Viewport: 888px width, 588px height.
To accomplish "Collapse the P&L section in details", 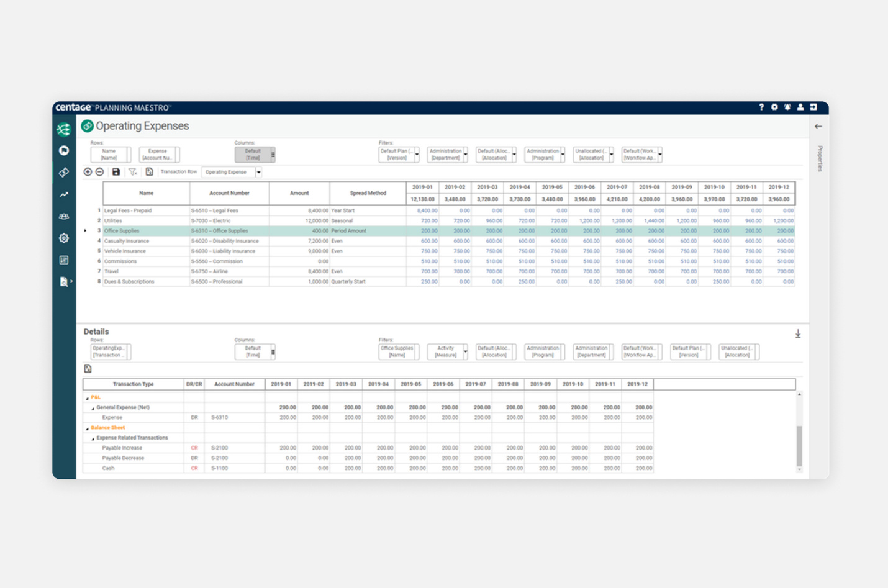I will click(x=87, y=397).
